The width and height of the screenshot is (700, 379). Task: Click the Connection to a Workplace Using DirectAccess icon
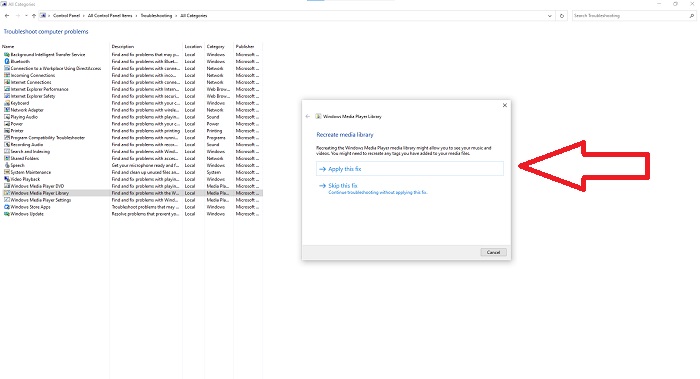point(7,68)
